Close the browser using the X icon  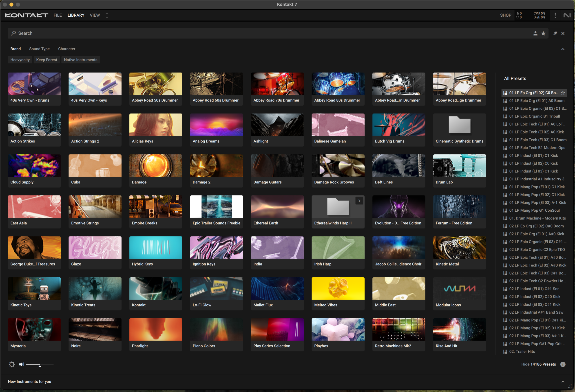click(x=563, y=33)
